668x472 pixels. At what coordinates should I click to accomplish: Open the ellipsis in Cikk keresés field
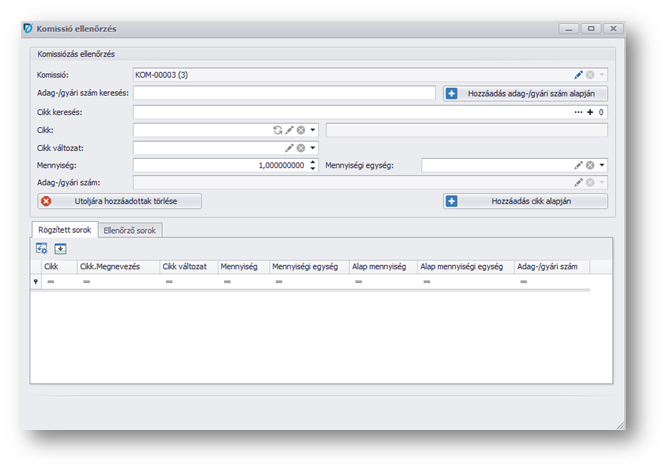point(578,112)
